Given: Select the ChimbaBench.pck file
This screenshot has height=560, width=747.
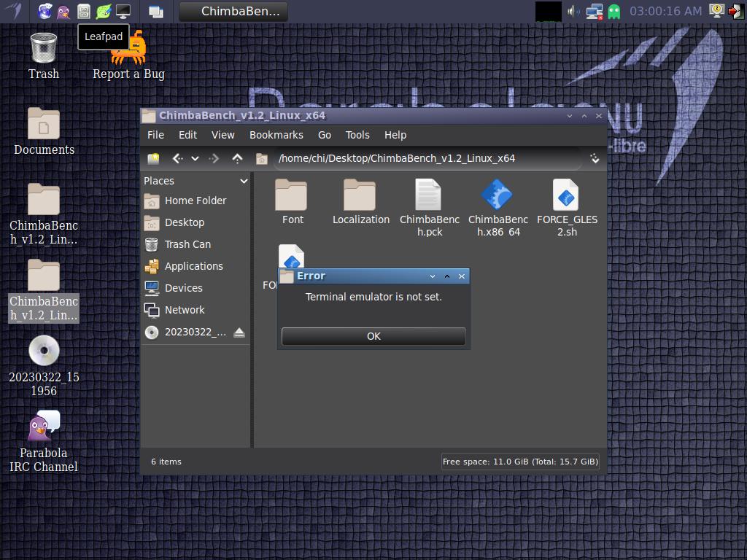Looking at the screenshot, I should coord(429,197).
